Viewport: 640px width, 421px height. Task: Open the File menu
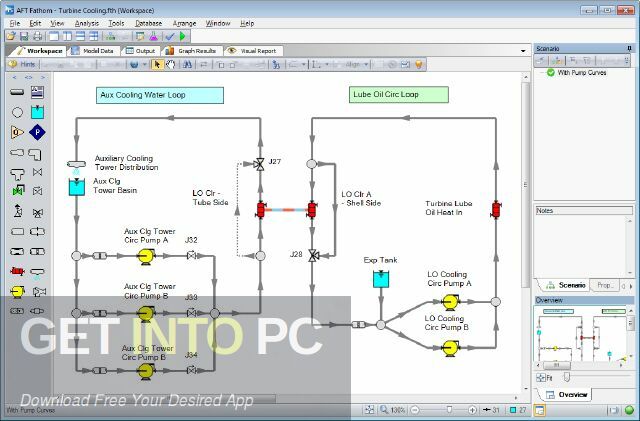point(14,23)
